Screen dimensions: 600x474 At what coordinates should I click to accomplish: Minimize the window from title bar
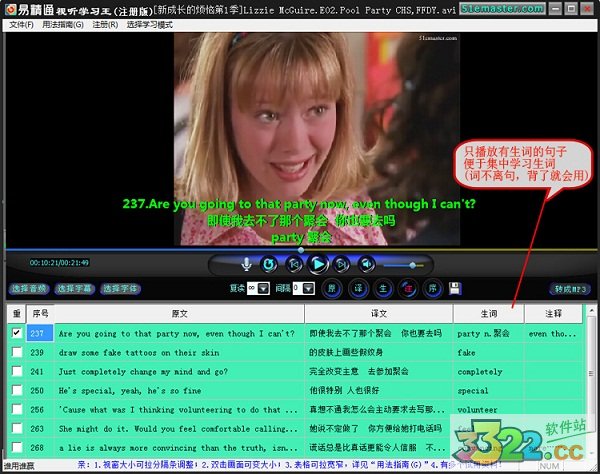click(x=556, y=8)
